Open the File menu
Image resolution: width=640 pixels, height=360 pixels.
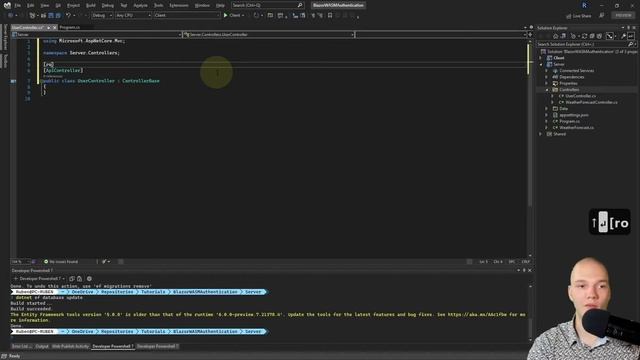coord(18,5)
